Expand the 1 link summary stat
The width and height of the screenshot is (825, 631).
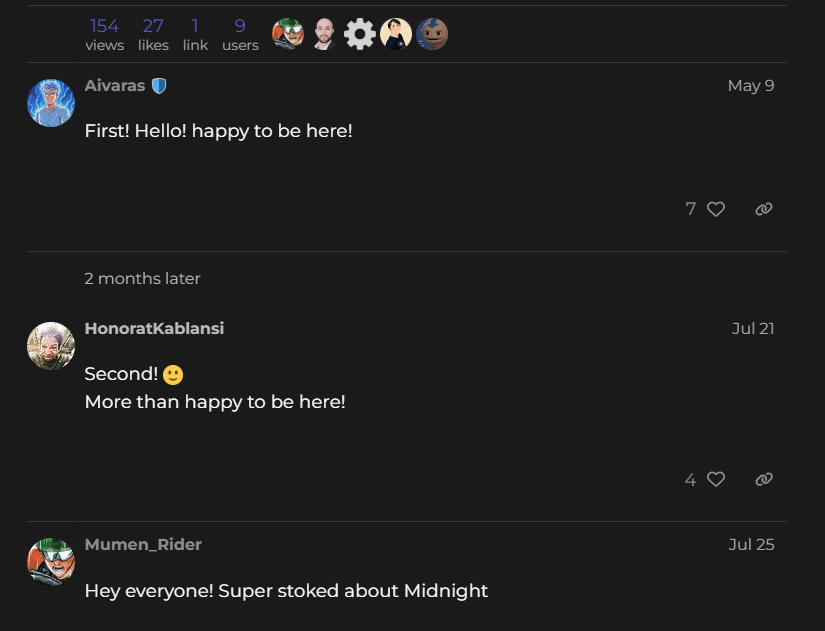click(195, 34)
